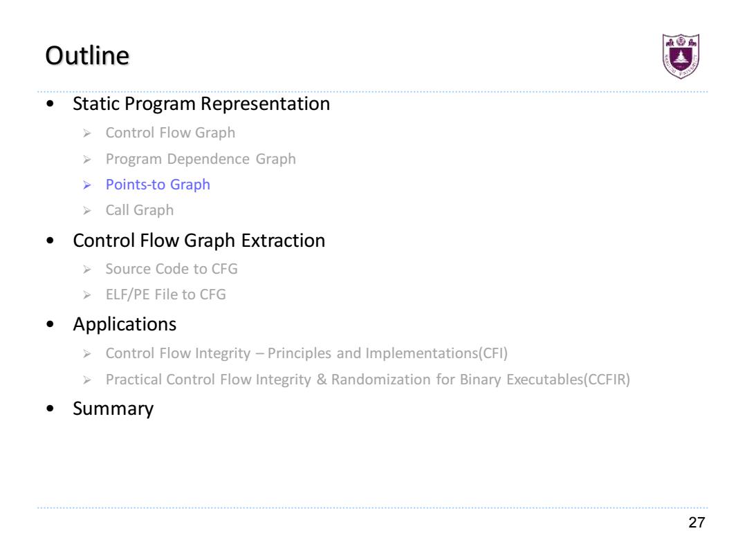Select the Static Program Representation heading
747x560 pixels.
201,104
